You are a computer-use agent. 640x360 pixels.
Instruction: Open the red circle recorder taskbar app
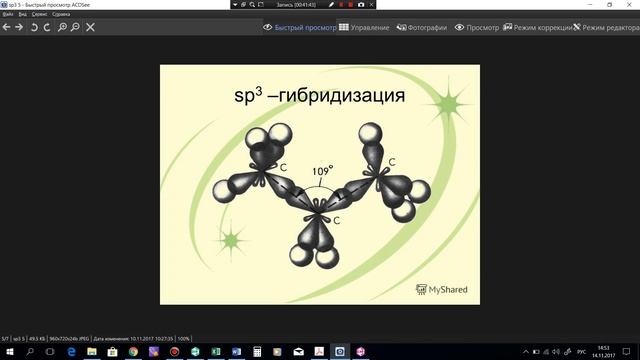(174, 351)
